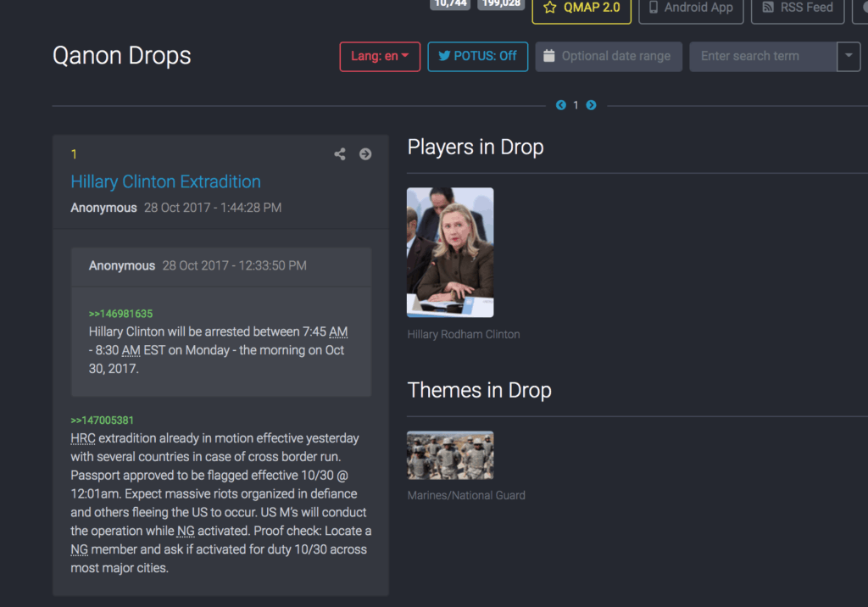Go to next page with right pagination arrow

[x=591, y=105]
